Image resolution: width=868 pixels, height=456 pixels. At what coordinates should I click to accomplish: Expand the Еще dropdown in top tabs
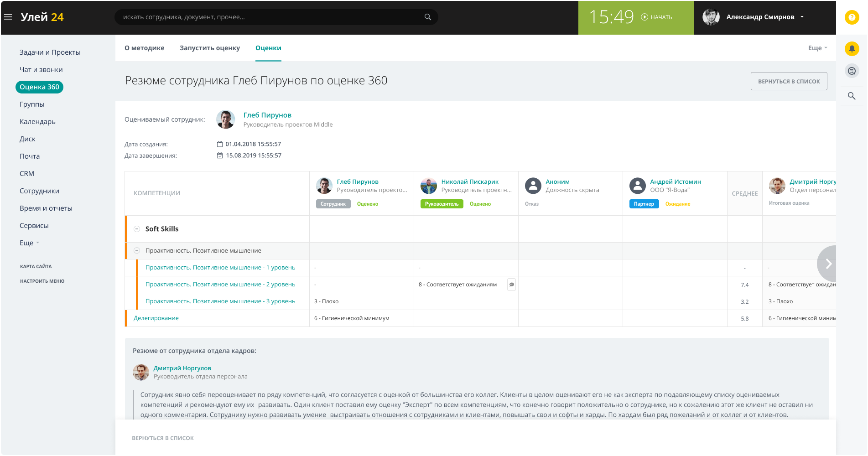pyautogui.click(x=817, y=48)
